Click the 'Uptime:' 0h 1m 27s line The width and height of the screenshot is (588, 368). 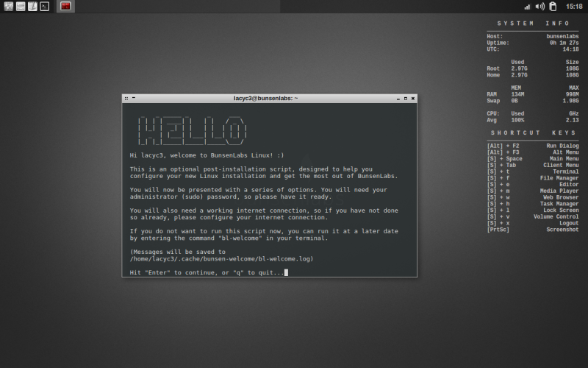pyautogui.click(x=532, y=43)
